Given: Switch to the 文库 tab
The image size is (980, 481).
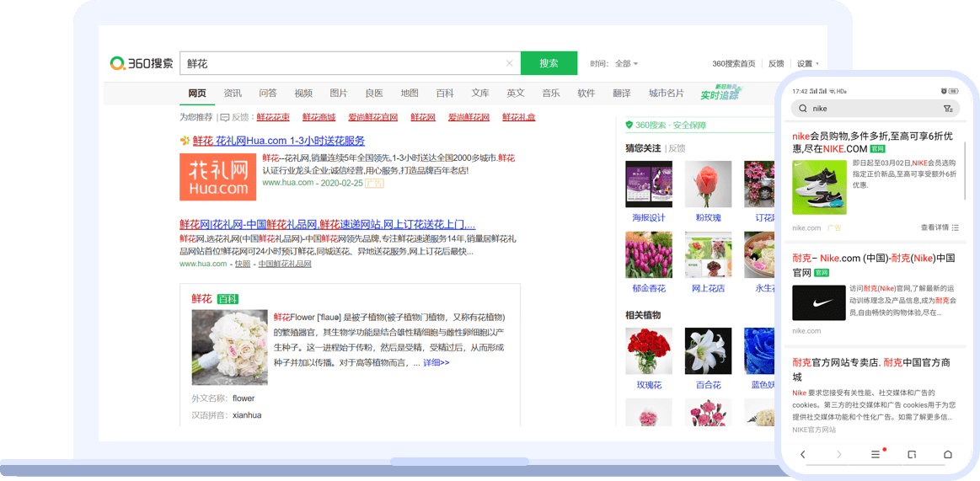Looking at the screenshot, I should click(x=480, y=93).
